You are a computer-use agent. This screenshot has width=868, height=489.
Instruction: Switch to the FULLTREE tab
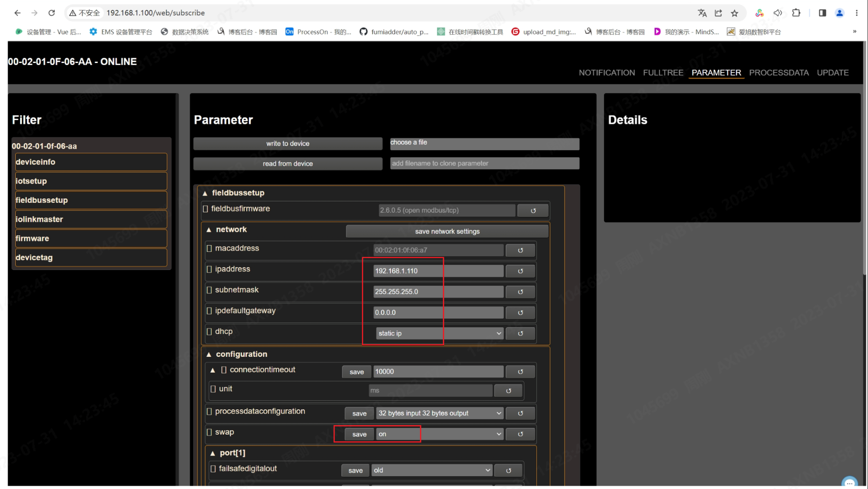click(663, 73)
